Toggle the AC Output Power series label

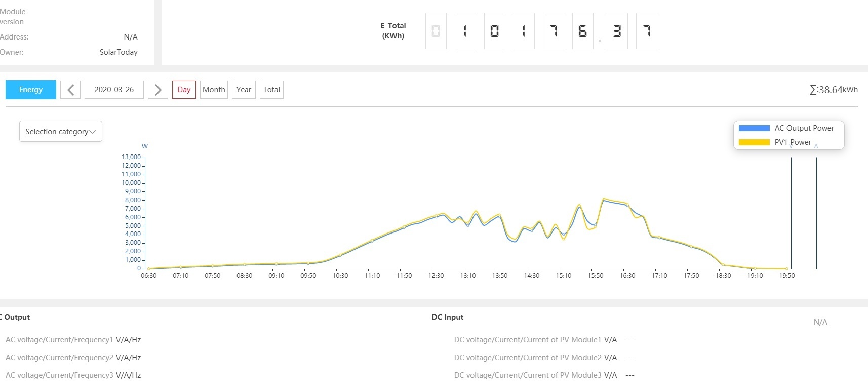coord(804,128)
